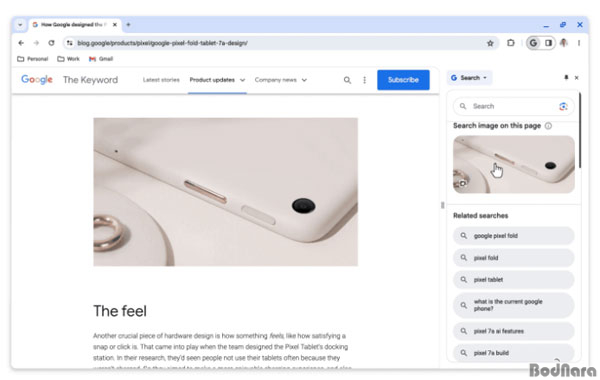Click the Google logo on the blog
The image size is (600, 380).
pyautogui.click(x=37, y=80)
